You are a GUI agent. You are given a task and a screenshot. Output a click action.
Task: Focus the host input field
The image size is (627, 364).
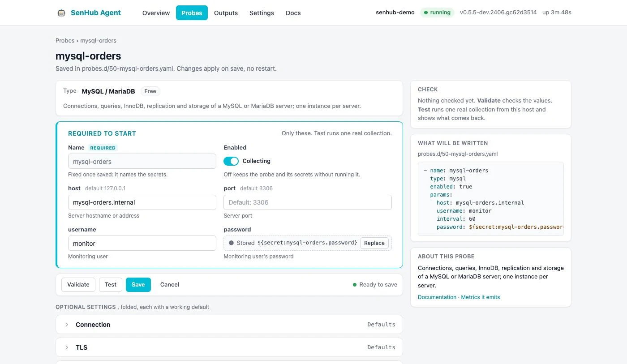point(142,202)
